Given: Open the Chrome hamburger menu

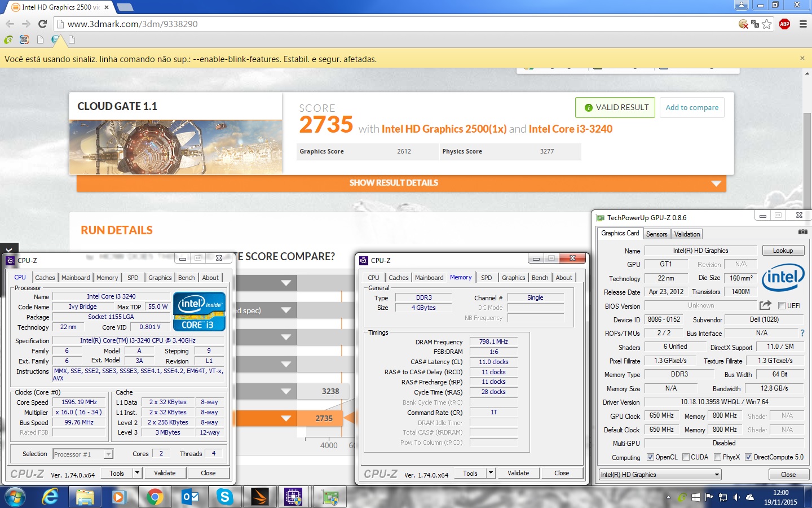Looking at the screenshot, I should point(803,24).
